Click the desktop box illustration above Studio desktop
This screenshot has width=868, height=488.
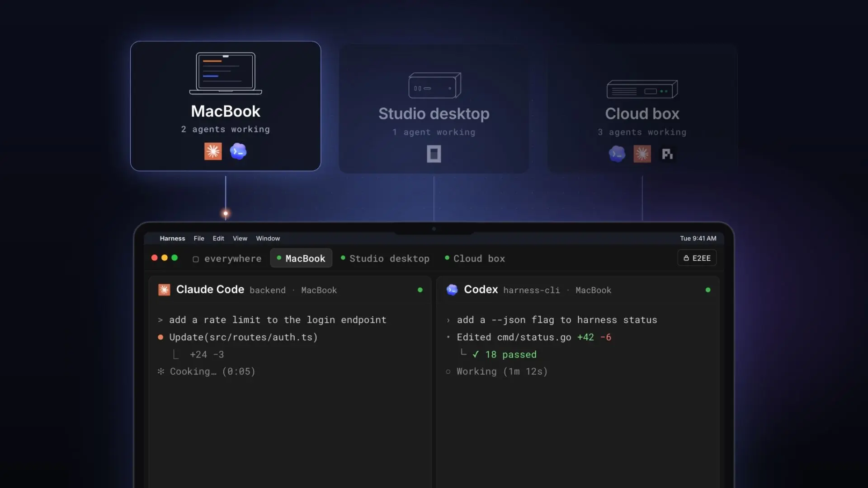coord(434,85)
